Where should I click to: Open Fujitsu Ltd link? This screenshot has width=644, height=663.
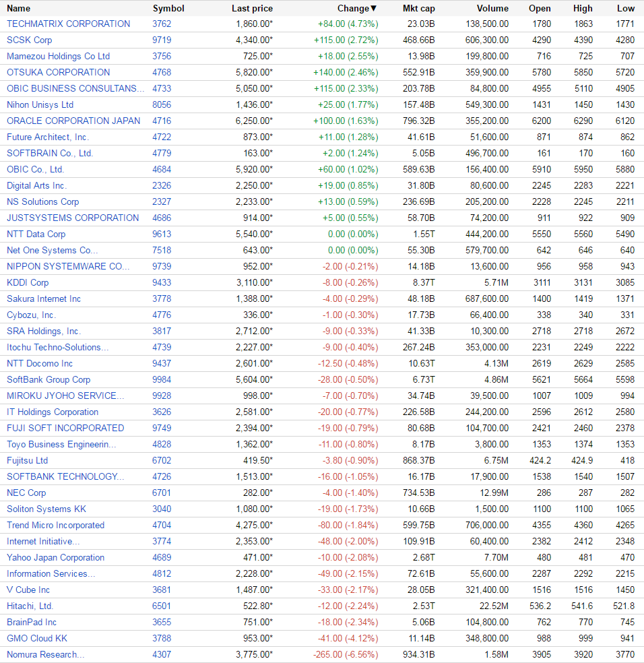click(27, 460)
